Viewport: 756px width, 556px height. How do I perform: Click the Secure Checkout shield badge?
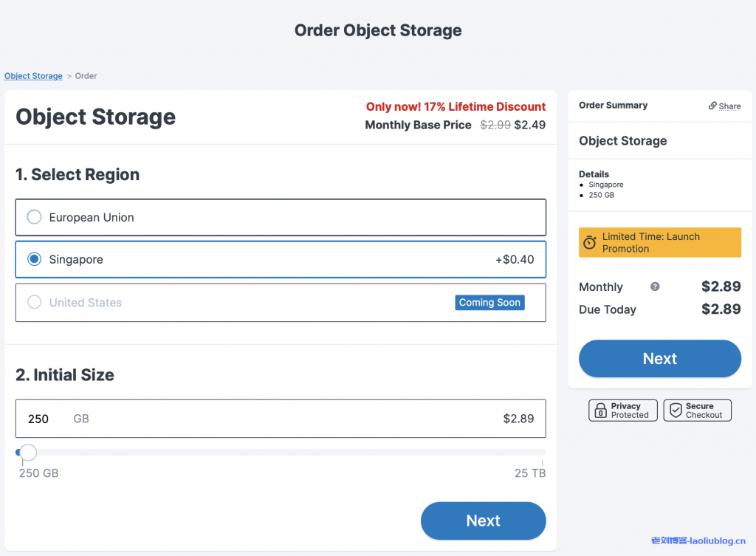(697, 411)
